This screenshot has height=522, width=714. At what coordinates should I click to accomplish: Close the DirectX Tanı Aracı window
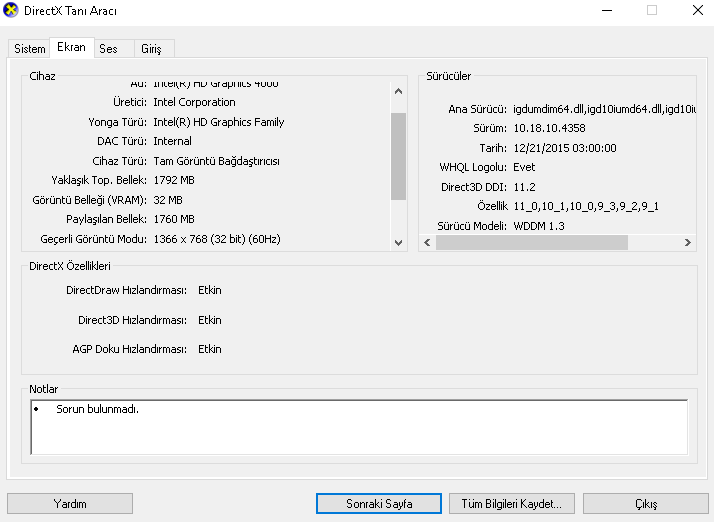698,10
